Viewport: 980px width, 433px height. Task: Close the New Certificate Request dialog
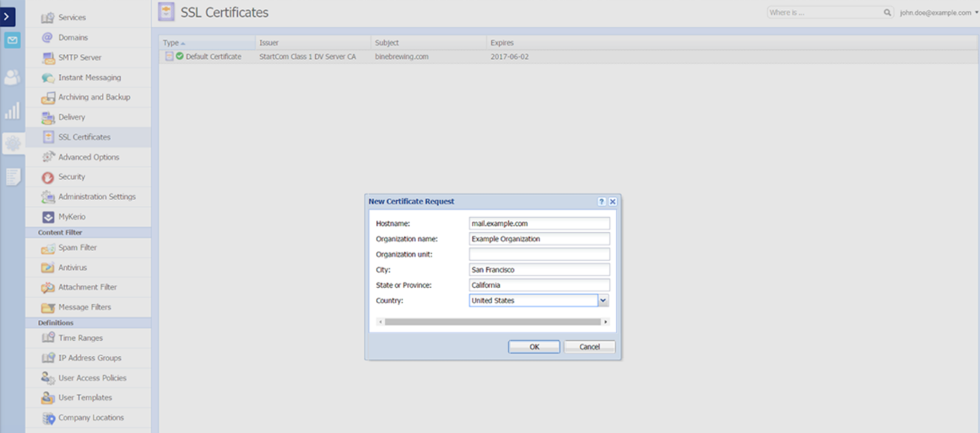[x=613, y=202]
